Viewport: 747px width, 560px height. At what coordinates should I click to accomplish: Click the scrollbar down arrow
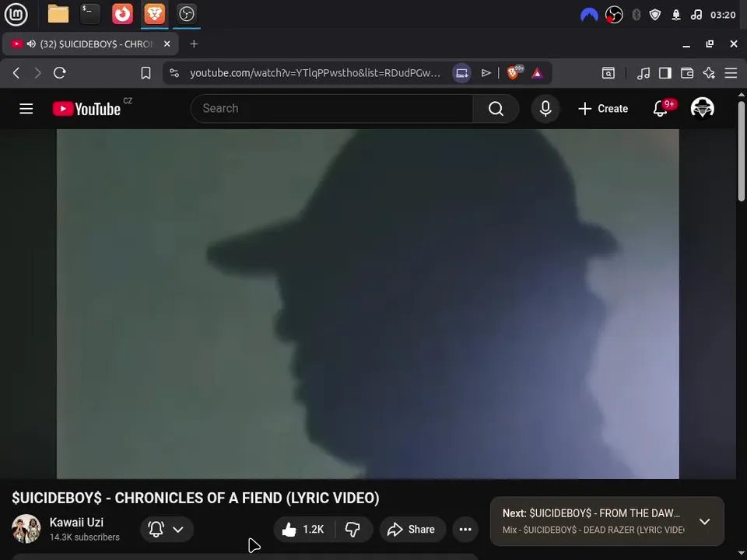[742, 554]
